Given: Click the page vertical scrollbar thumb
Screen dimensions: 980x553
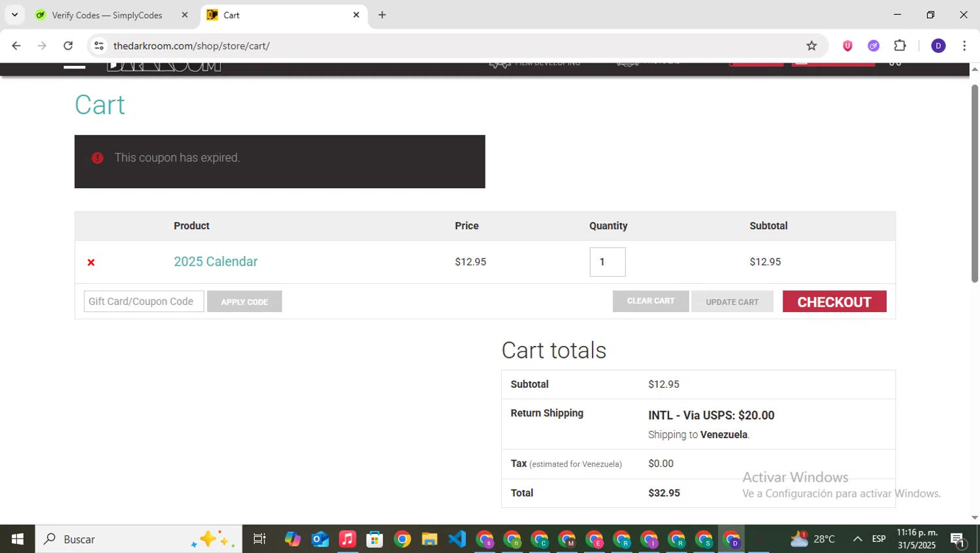Looking at the screenshot, I should (x=975, y=183).
